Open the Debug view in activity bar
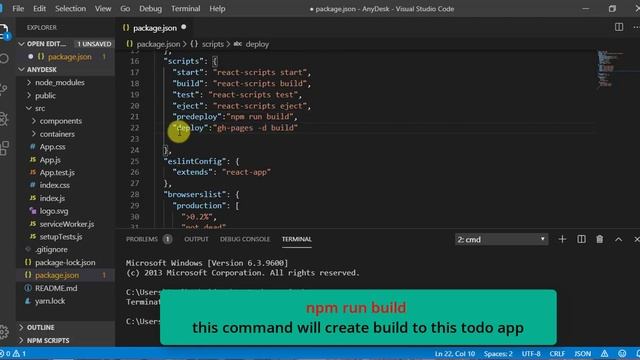The width and height of the screenshot is (640, 360). [4, 119]
